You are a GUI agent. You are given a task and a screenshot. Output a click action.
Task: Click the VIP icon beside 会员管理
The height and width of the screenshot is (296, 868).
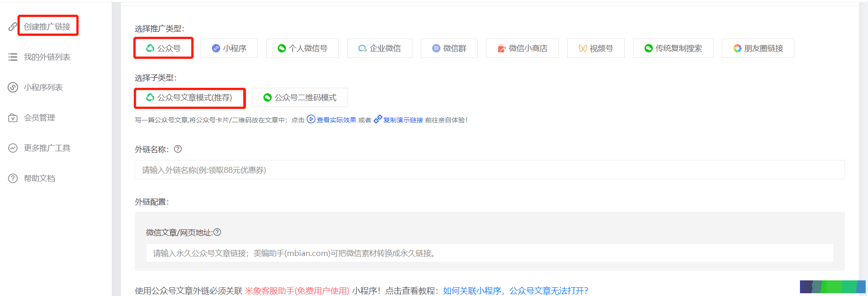13,118
